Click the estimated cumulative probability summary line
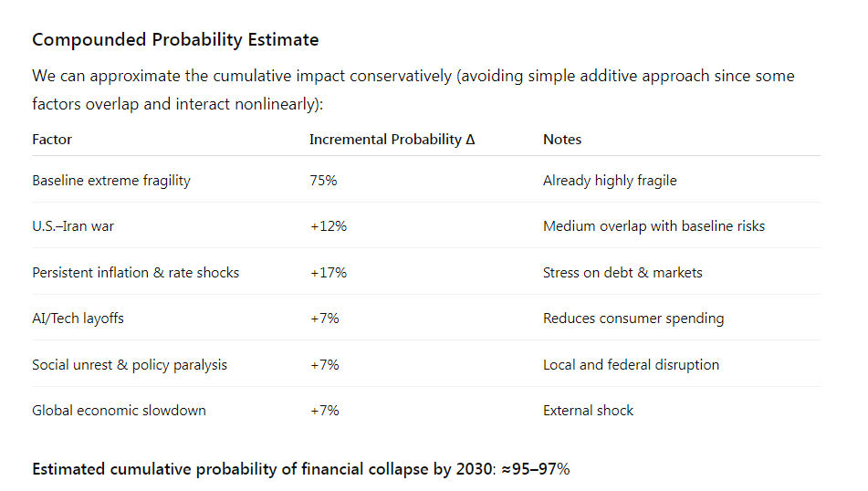The width and height of the screenshot is (868, 491). coord(301,469)
